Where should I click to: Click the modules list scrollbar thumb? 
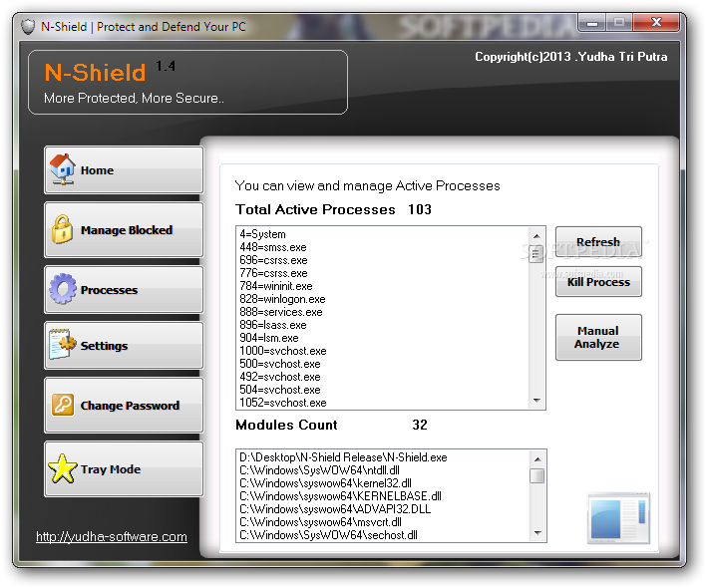coord(537,475)
